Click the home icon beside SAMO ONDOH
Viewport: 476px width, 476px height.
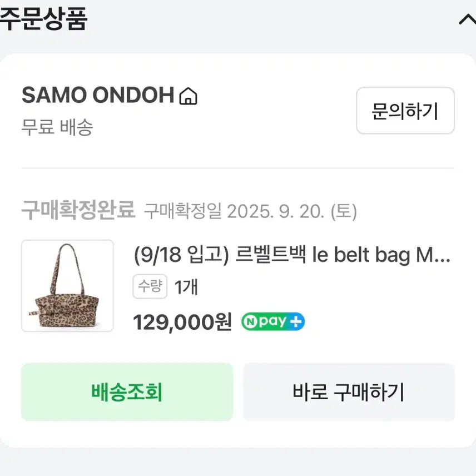click(189, 96)
